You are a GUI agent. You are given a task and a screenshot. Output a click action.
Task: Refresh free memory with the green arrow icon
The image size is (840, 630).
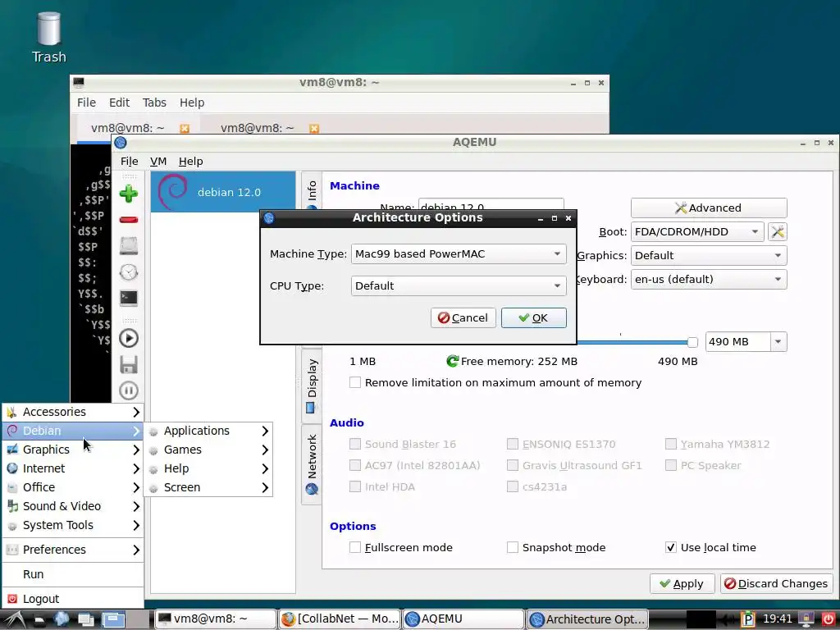tap(452, 361)
